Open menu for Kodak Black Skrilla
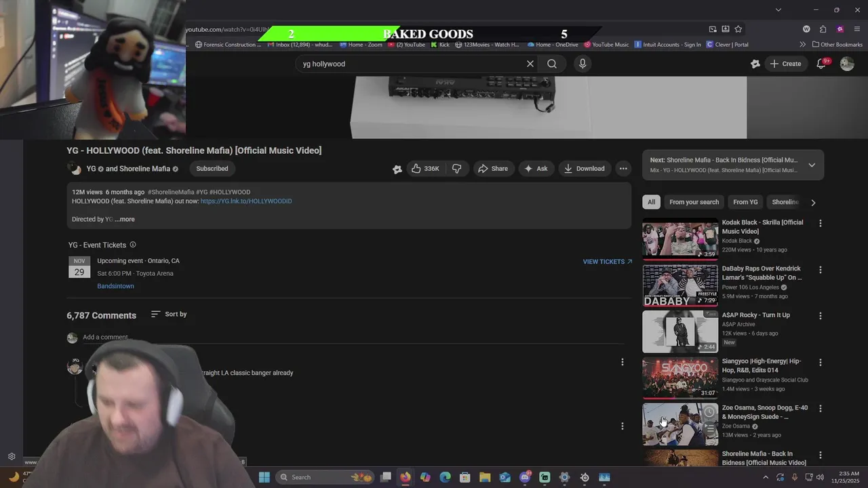The height and width of the screenshot is (488, 868). point(821,223)
